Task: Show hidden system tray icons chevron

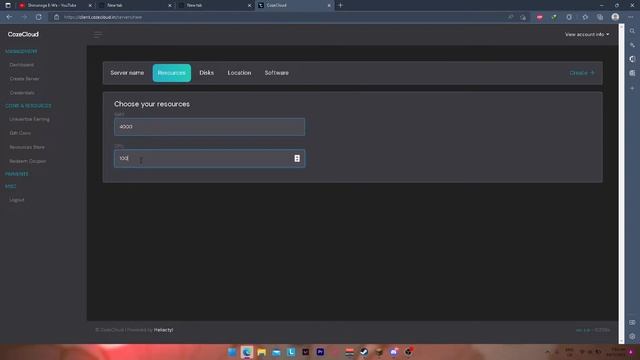Action: click(x=548, y=352)
